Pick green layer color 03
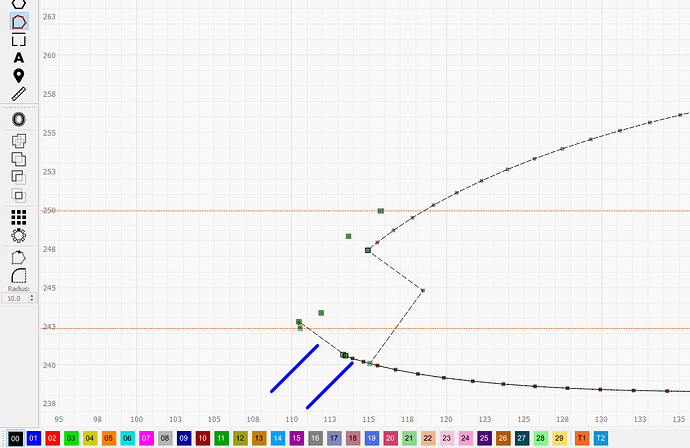 coord(71,438)
